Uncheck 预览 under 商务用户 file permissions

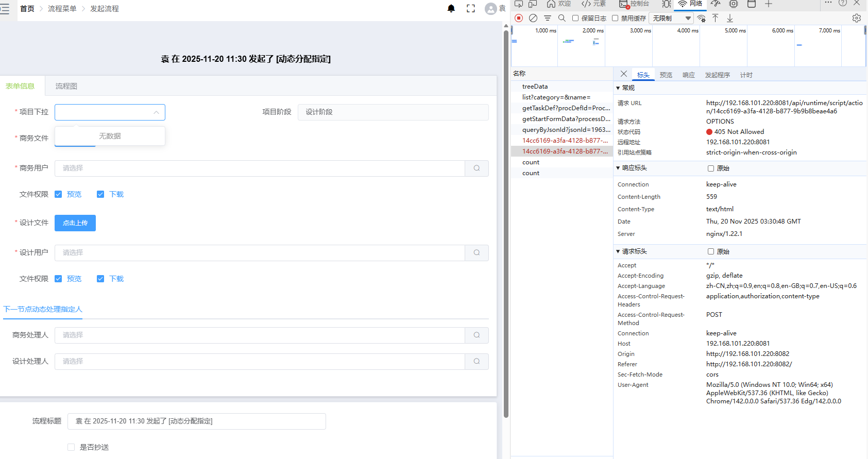[x=58, y=194]
